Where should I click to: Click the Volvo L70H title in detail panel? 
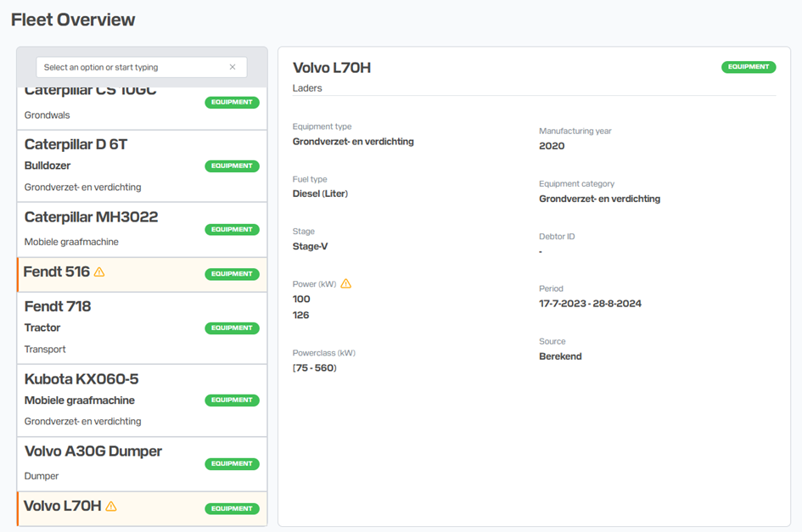tap(332, 68)
